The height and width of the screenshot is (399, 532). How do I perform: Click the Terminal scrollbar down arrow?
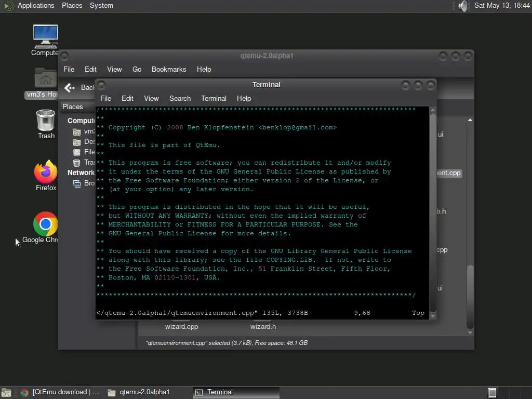pyautogui.click(x=433, y=316)
